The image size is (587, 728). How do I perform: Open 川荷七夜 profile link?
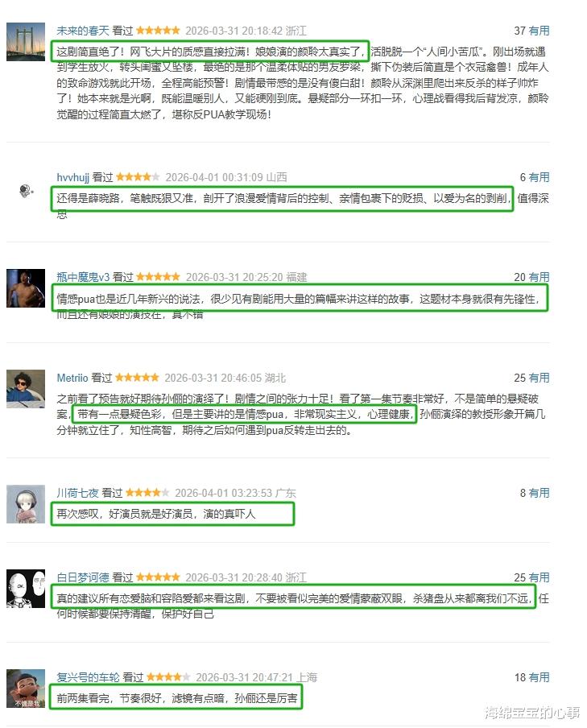pos(77,493)
